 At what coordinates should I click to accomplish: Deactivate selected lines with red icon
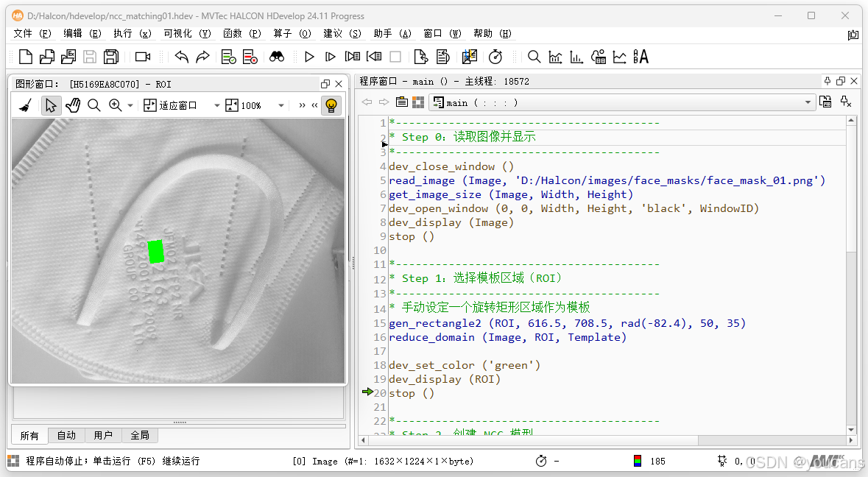point(250,57)
